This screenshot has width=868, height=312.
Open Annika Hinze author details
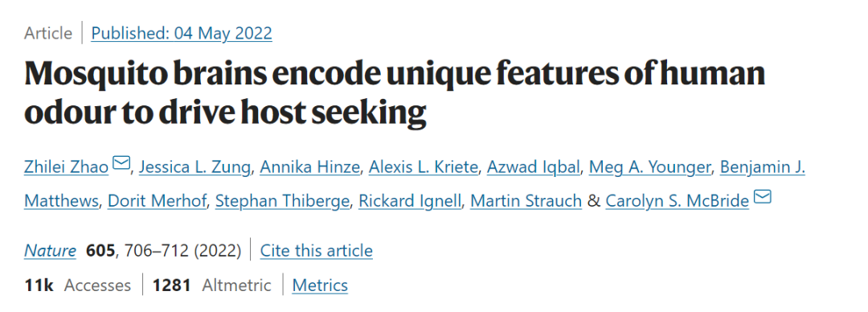[x=310, y=166]
